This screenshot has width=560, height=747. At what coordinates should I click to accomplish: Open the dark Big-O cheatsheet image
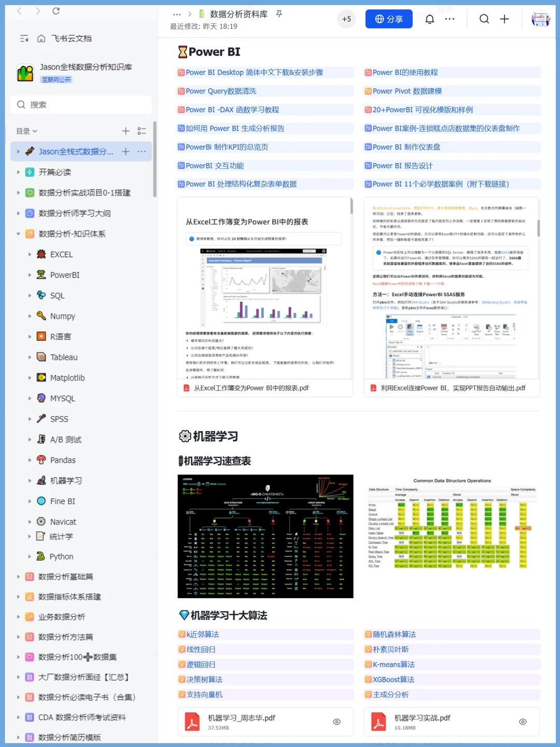click(x=265, y=536)
